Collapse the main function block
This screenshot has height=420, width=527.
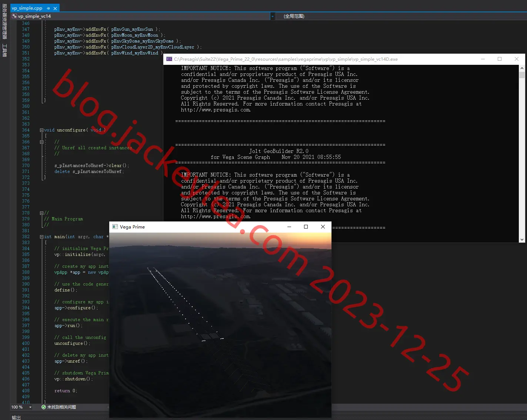tap(41, 237)
